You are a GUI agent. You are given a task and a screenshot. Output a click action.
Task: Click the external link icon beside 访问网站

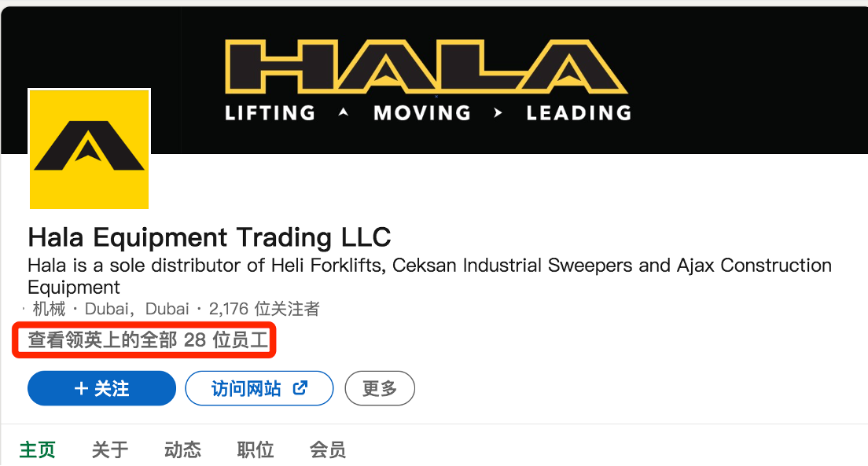coord(300,388)
